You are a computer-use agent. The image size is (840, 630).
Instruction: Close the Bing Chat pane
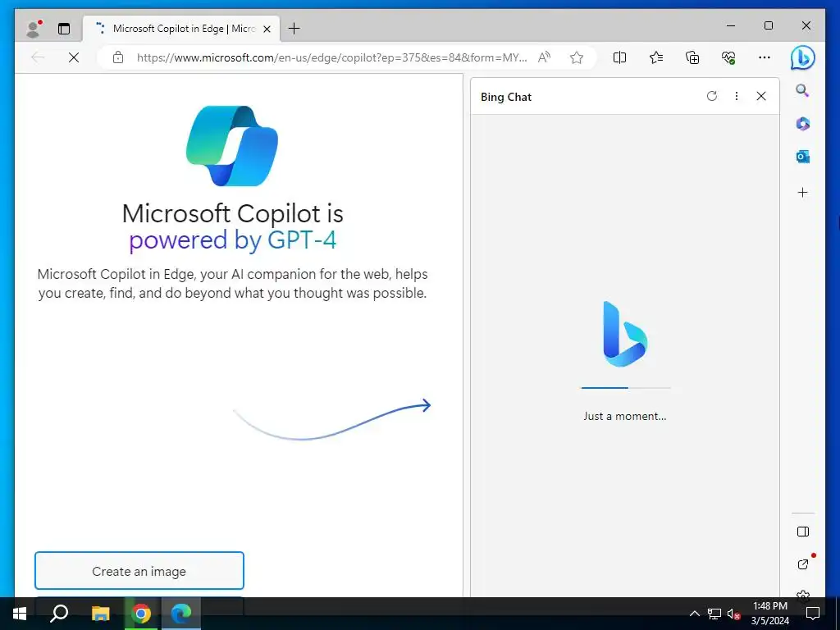pos(761,96)
